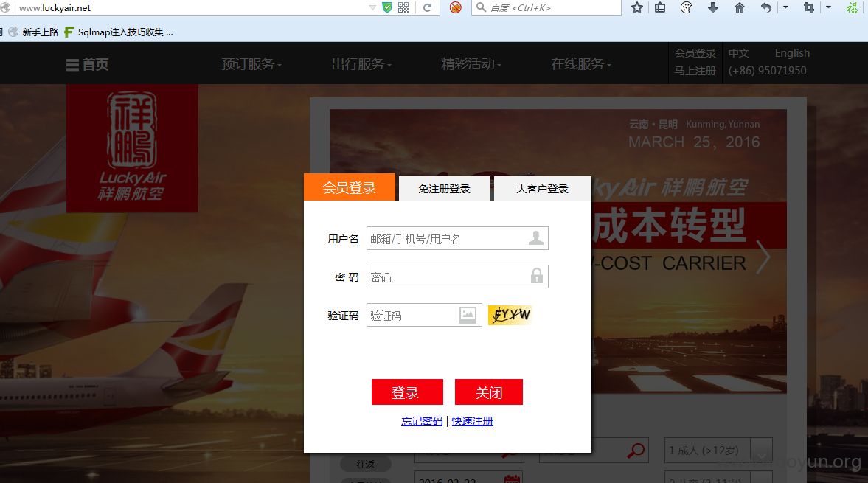The height and width of the screenshot is (483, 868).
Task: Expand the dropdown next to the crop icon
Action: (829, 8)
